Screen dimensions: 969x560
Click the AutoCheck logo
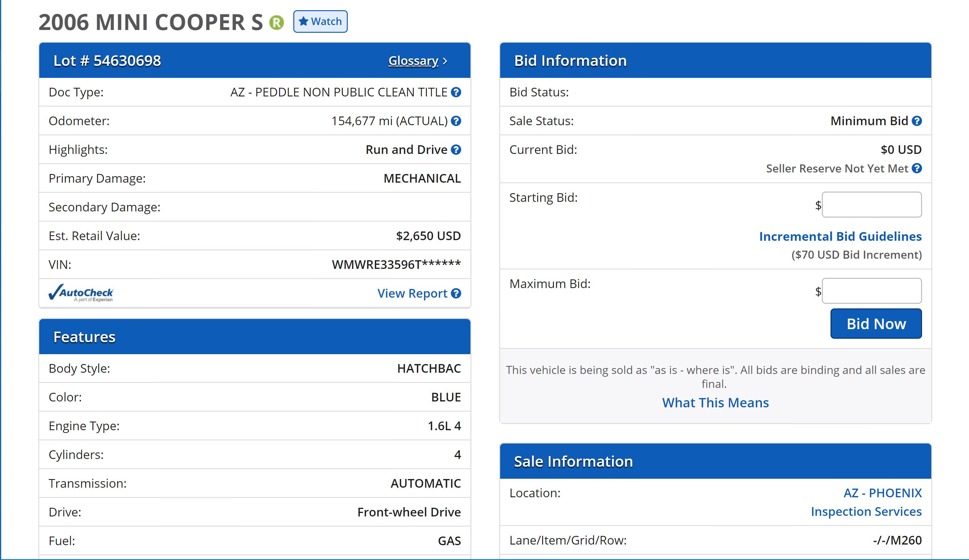click(81, 293)
